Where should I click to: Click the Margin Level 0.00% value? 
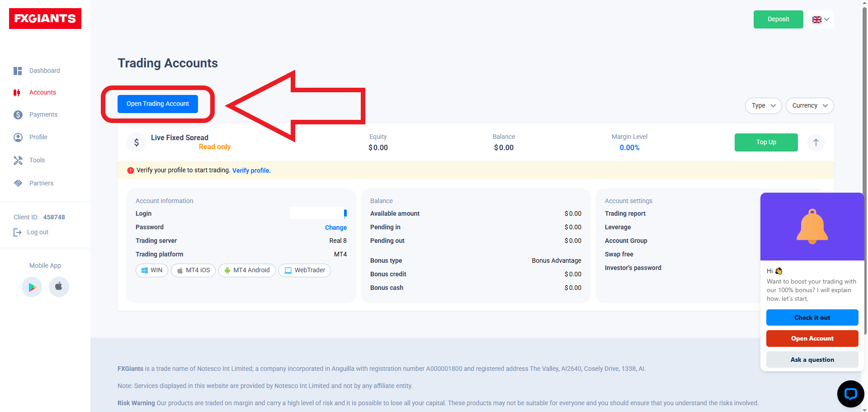[x=629, y=148]
